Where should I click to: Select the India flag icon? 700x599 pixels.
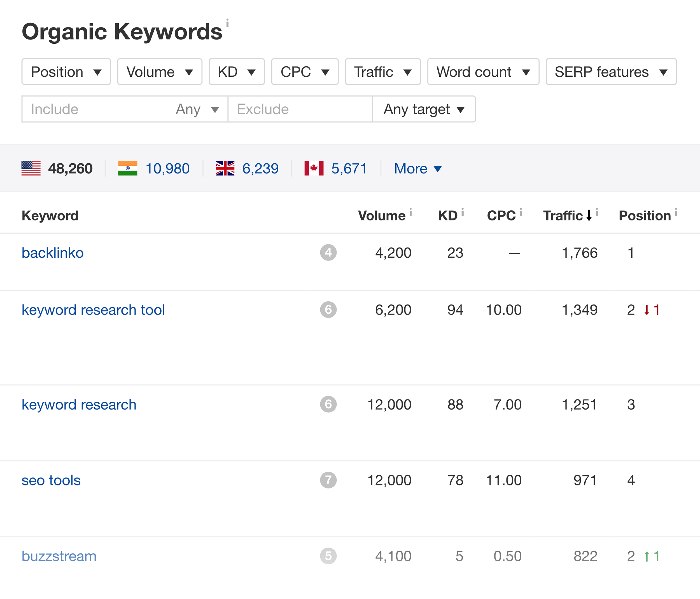(x=128, y=168)
